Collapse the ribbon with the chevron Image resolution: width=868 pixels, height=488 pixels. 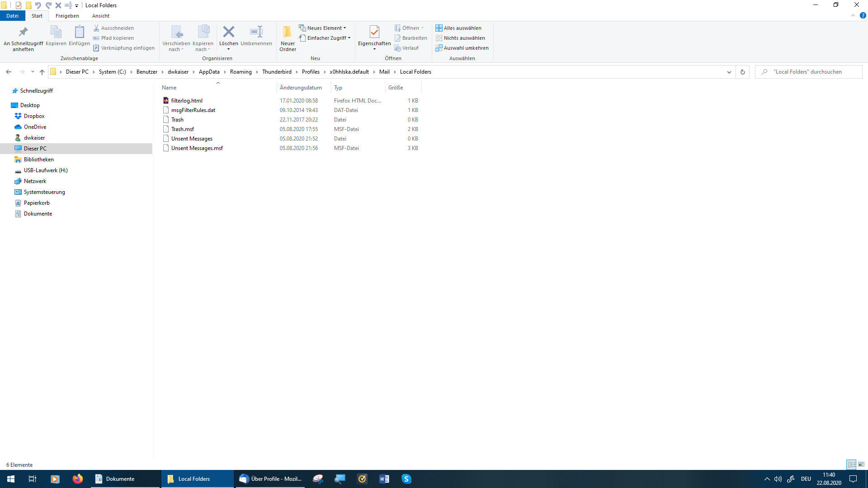pos(853,15)
